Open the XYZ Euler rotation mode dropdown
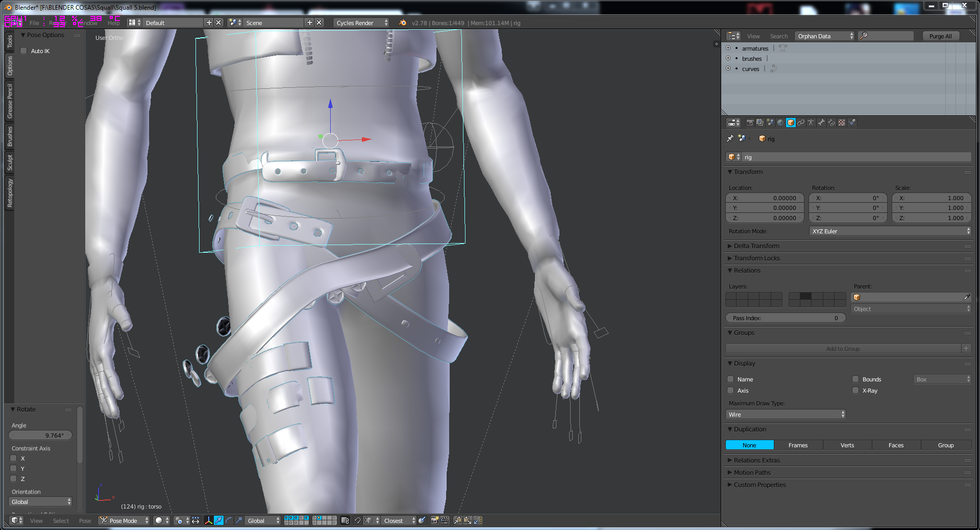Screen dimensions: 980x530 pos(891,231)
